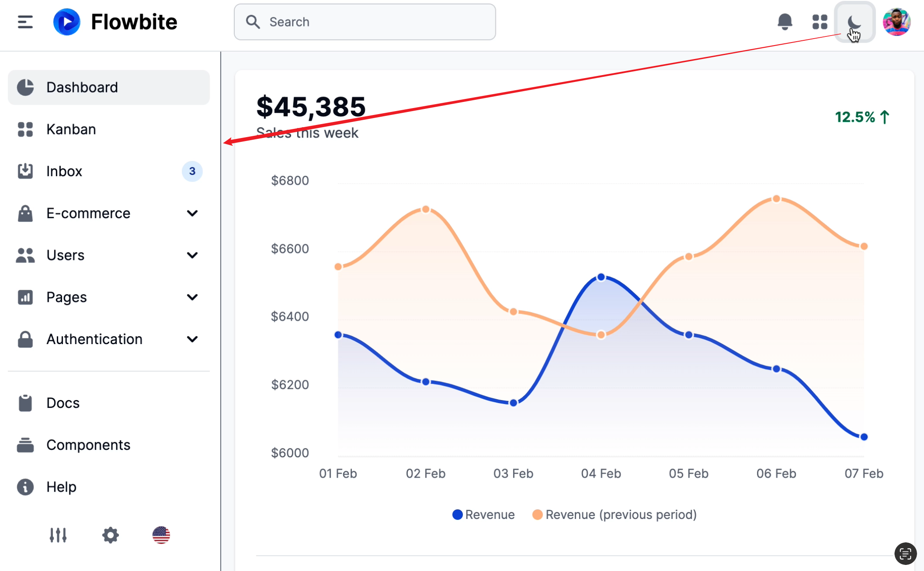
Task: Click the Components stack icon
Action: pyautogui.click(x=25, y=445)
